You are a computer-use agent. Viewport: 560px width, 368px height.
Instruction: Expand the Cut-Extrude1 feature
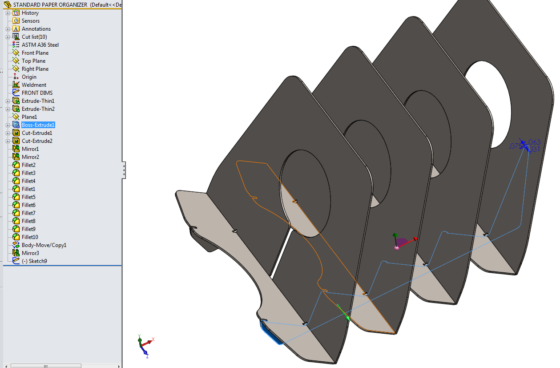pyautogui.click(x=8, y=133)
